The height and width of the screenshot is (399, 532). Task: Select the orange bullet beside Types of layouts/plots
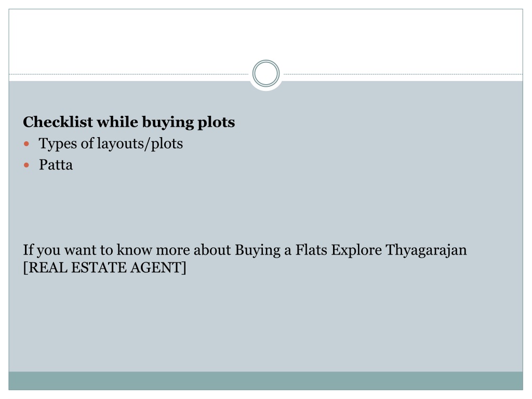coord(26,144)
